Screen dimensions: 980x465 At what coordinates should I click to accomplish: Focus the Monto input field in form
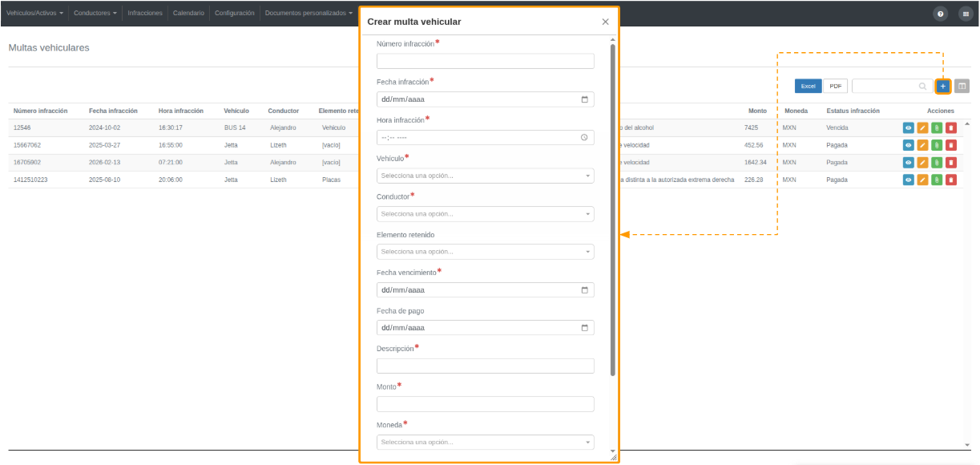(x=486, y=404)
